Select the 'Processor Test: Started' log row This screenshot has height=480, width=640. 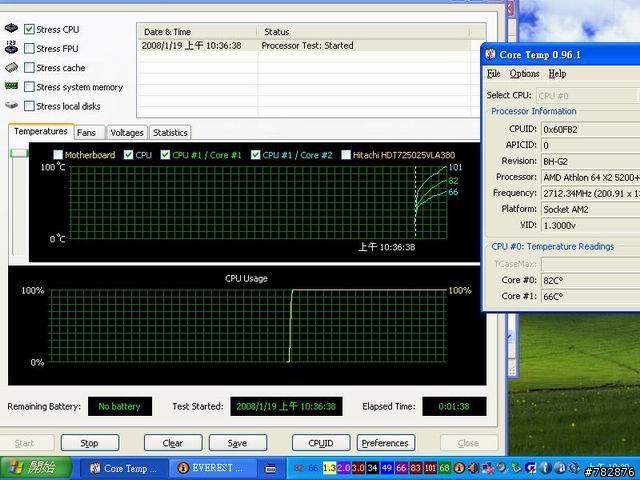coord(304,45)
